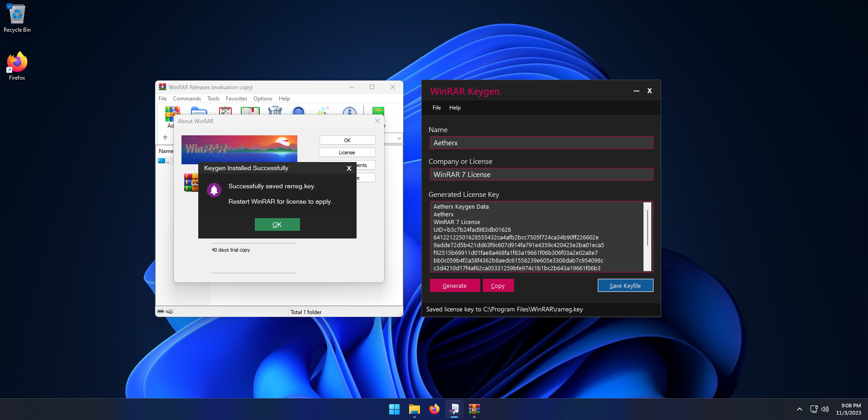Click the 'Total 1 folder' status text
The image size is (868, 420).
pos(306,312)
